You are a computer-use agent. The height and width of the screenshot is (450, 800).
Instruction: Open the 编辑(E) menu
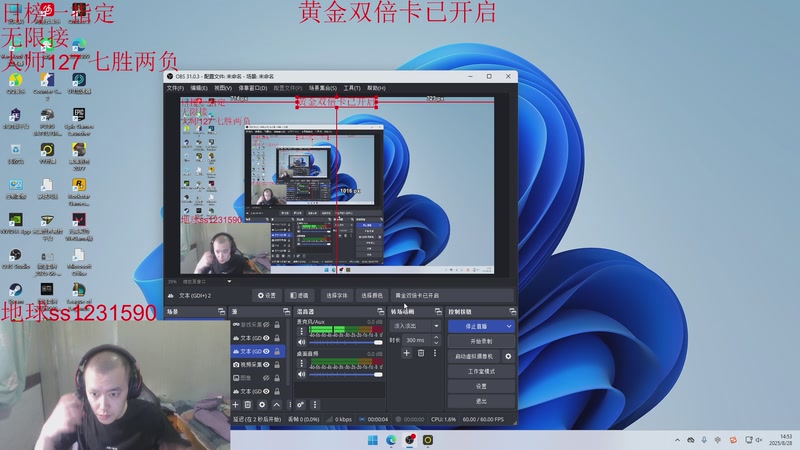[x=199, y=88]
